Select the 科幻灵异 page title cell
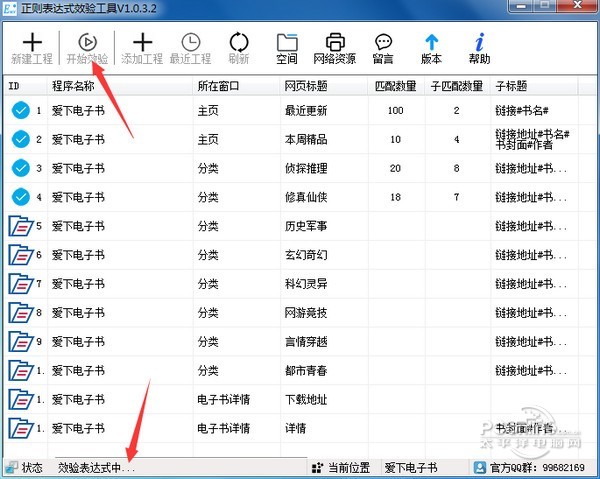The width and height of the screenshot is (600, 479). click(x=306, y=284)
